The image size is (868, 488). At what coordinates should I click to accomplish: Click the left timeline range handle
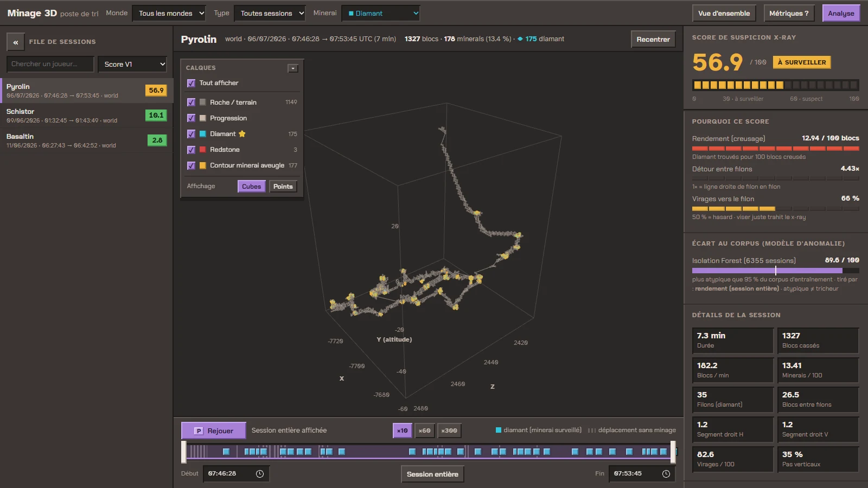coord(184,452)
